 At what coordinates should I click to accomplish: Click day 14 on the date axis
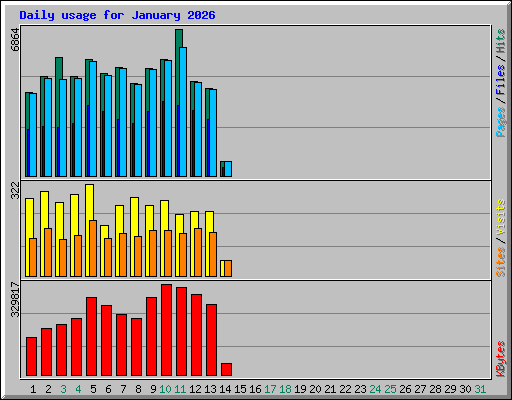click(225, 389)
